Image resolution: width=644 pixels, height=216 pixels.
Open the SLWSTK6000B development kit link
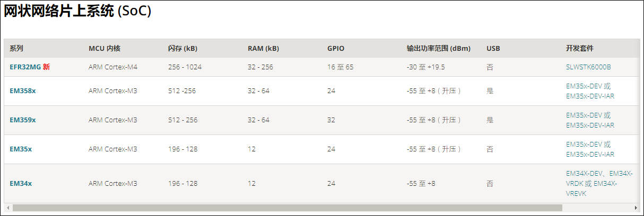coord(588,67)
